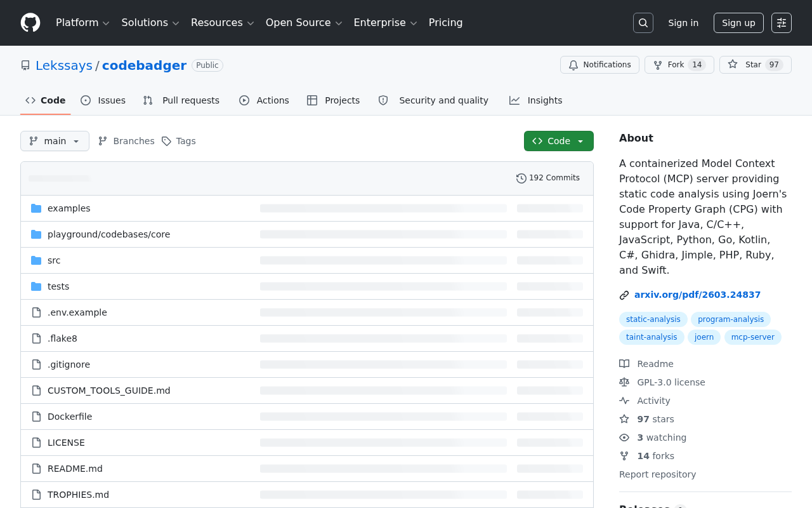812x508 pixels.
Task: Open the main branch selector dropdown
Action: (55, 141)
